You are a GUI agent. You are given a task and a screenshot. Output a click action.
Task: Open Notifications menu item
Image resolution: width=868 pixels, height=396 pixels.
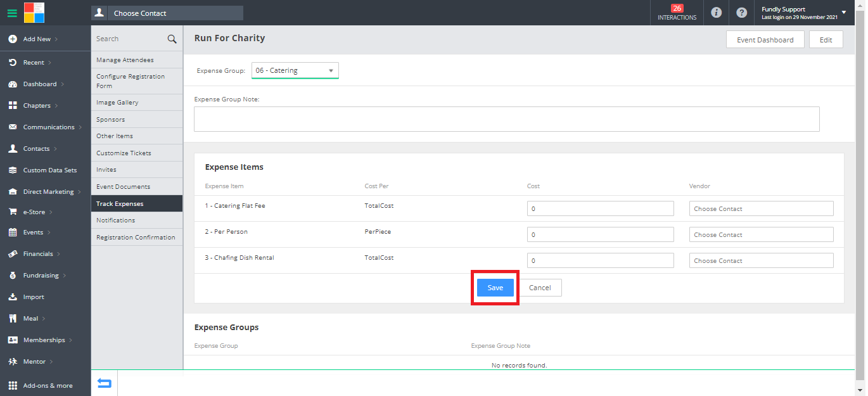pos(137,220)
